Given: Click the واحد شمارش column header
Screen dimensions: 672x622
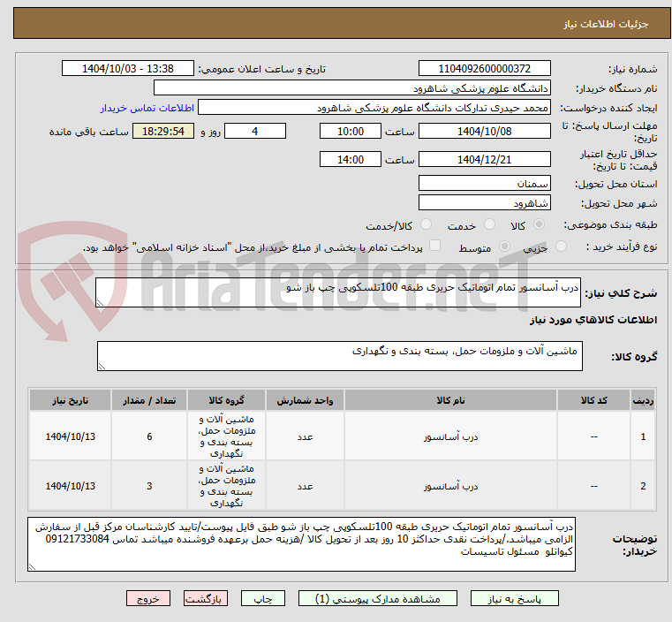Looking at the screenshot, I should point(305,400).
